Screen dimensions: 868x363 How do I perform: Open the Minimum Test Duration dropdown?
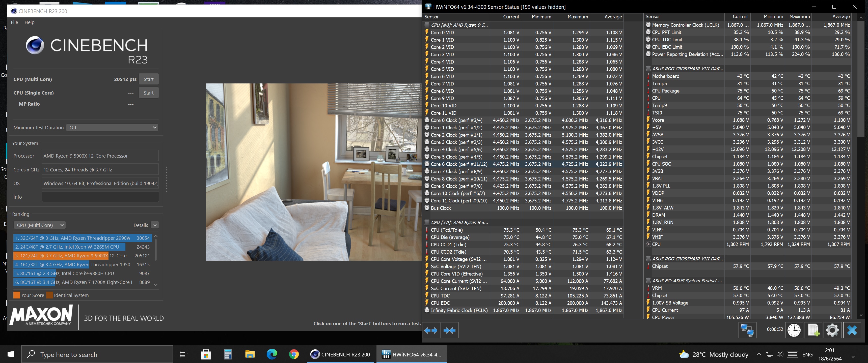click(112, 128)
